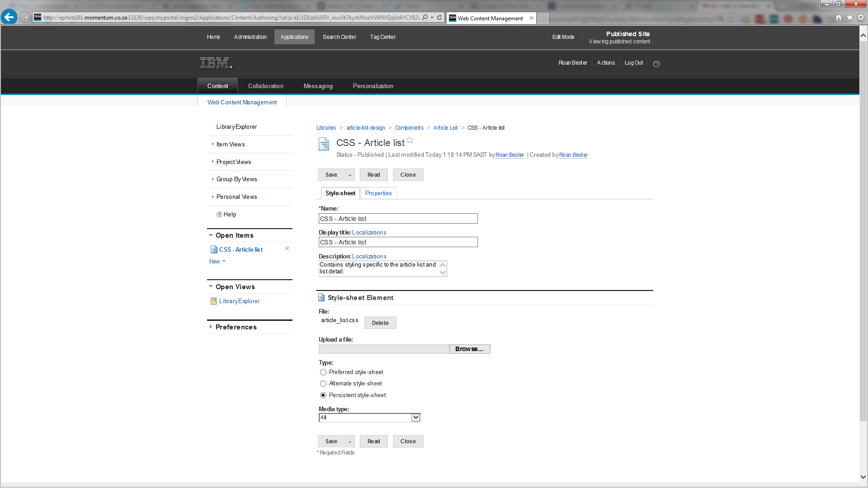Select Persistent style-sheet radio button

coord(323,395)
